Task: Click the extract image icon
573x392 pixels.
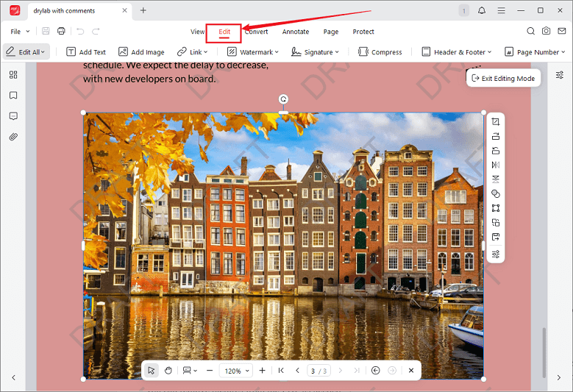Action: (496, 237)
